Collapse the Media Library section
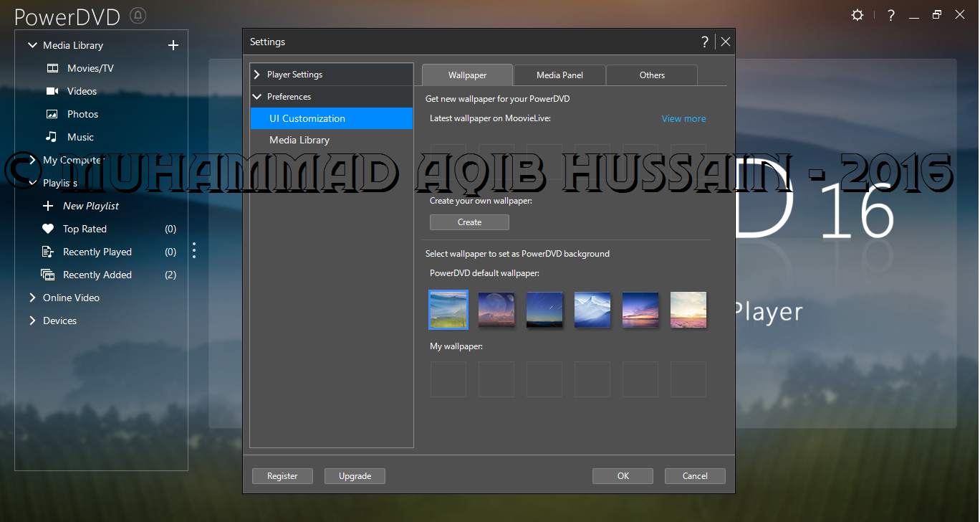Viewport: 980px width, 522px height. point(32,45)
